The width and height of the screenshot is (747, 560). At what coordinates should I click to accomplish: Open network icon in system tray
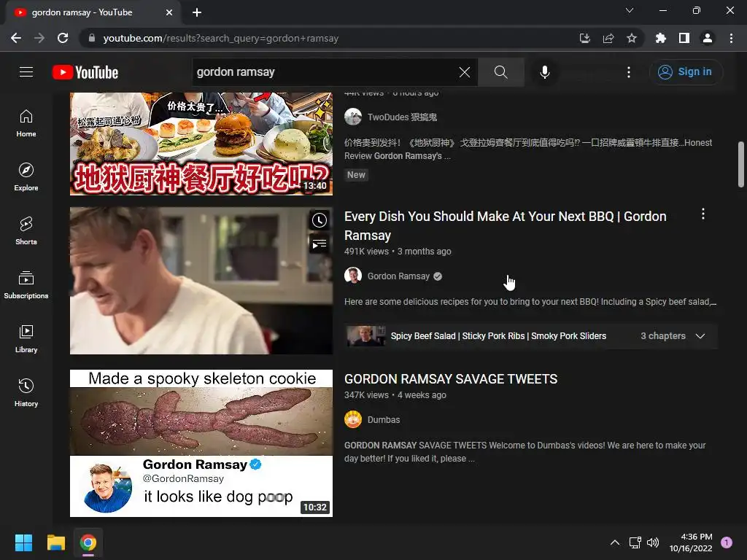[635, 542]
